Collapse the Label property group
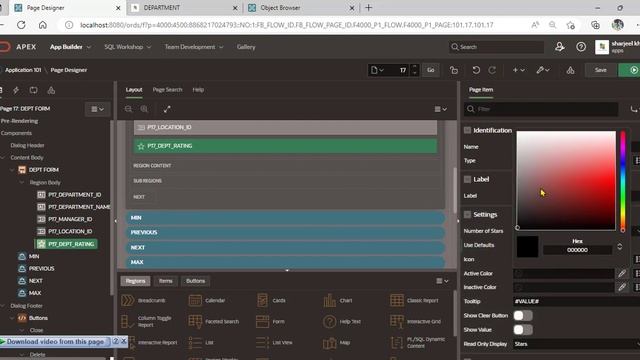Viewport: 640px width, 360px height. (467, 179)
